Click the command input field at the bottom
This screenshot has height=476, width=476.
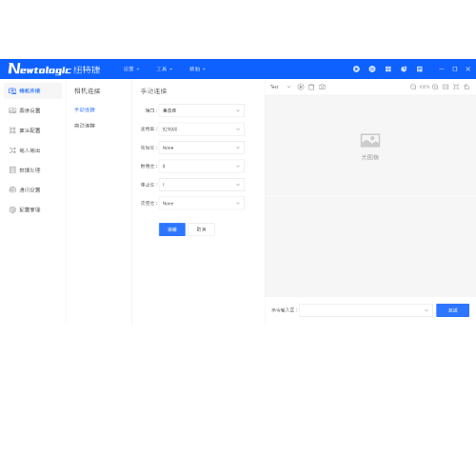[366, 310]
